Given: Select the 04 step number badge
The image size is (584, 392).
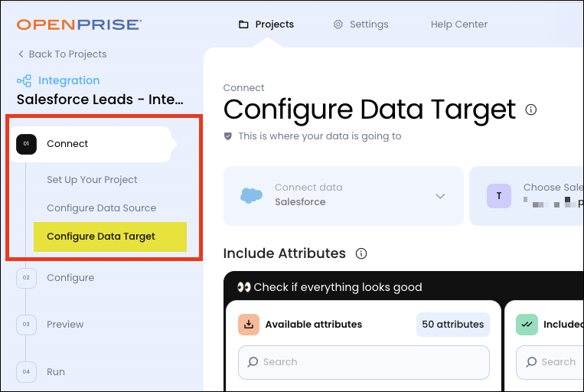Looking at the screenshot, I should 27,372.
